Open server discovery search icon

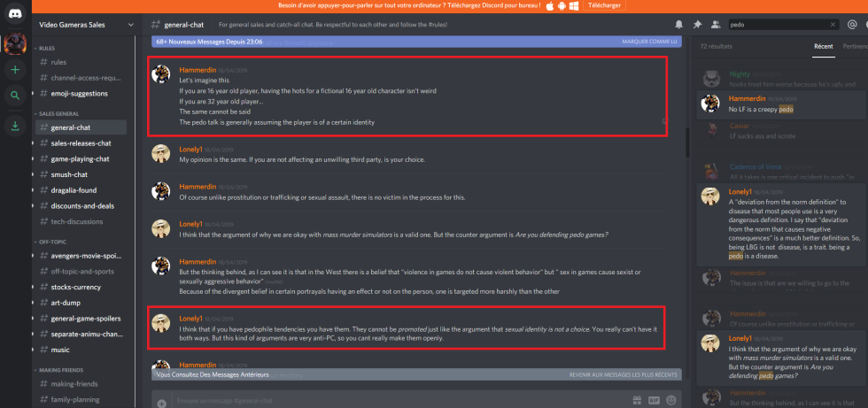click(x=15, y=96)
